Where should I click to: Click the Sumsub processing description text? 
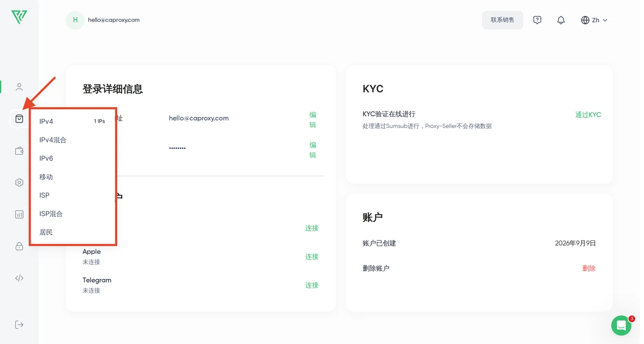tap(427, 126)
